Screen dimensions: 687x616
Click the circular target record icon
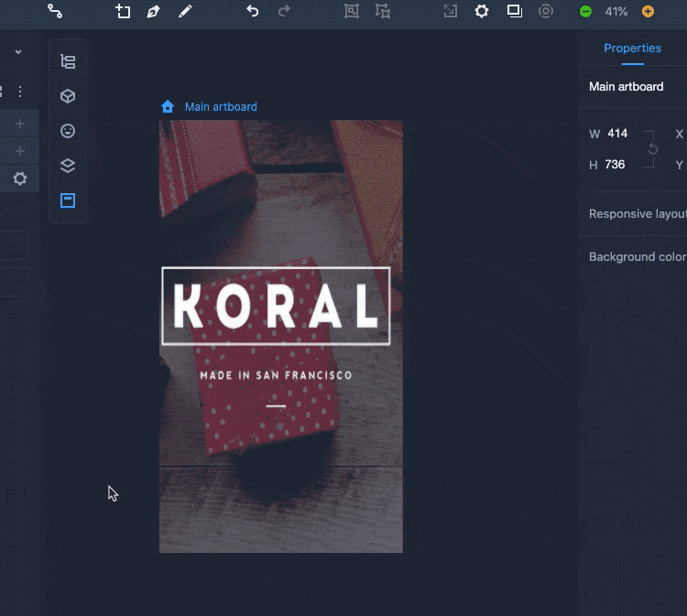pos(546,11)
